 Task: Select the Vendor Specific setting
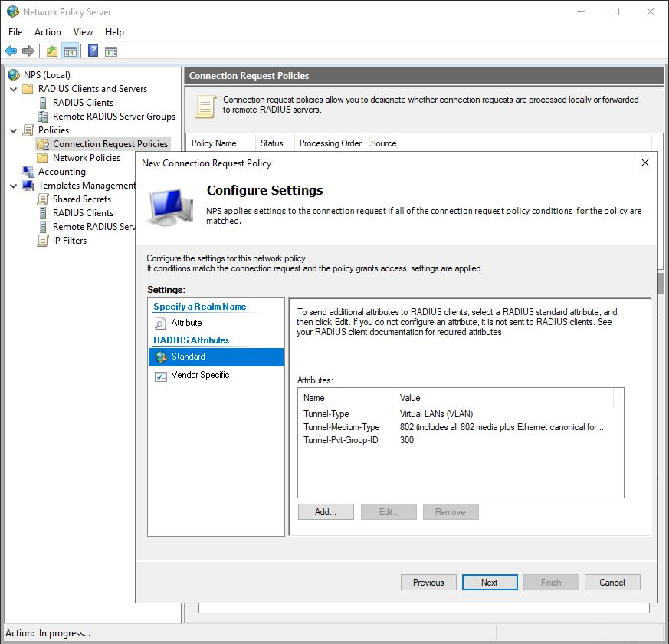216,375
